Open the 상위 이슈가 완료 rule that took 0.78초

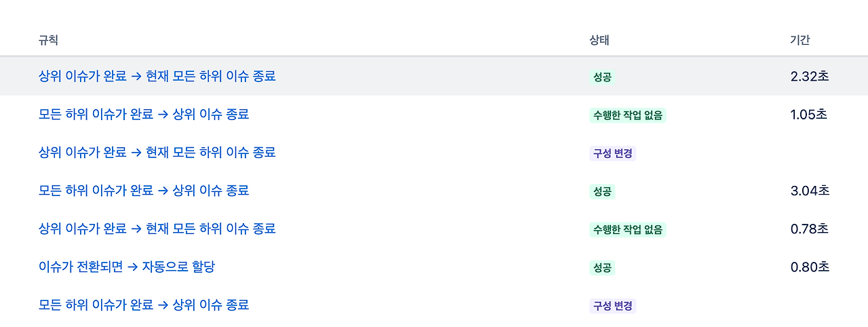(x=157, y=229)
